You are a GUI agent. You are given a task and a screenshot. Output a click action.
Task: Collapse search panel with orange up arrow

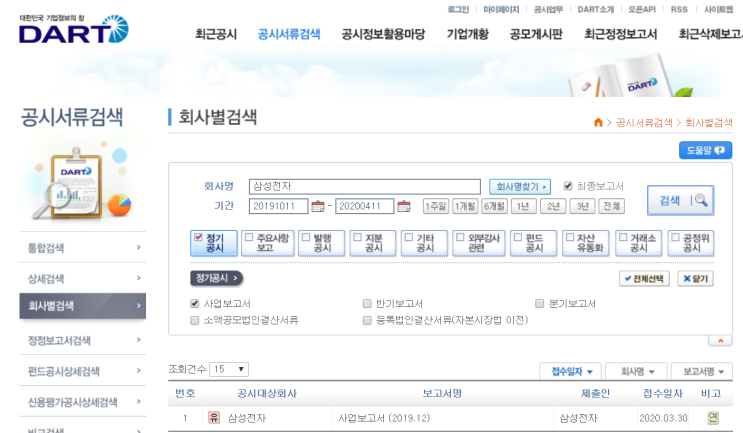tap(720, 340)
